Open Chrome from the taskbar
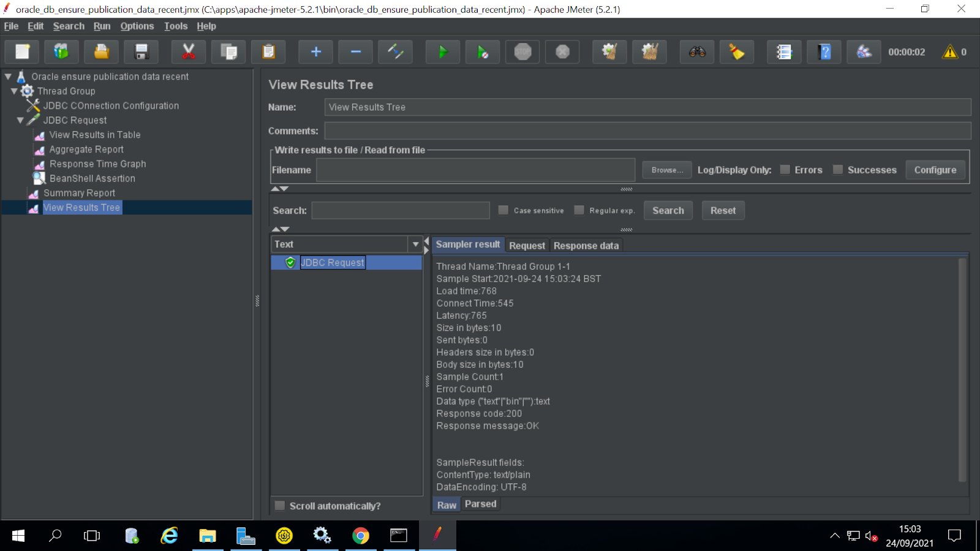The image size is (980, 551). click(361, 536)
